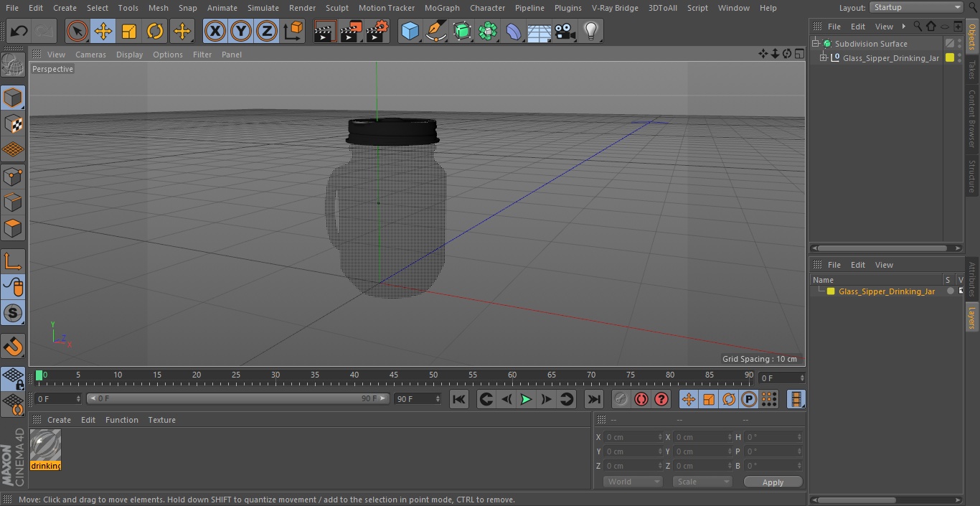Add a Cube primitive object

tap(410, 31)
